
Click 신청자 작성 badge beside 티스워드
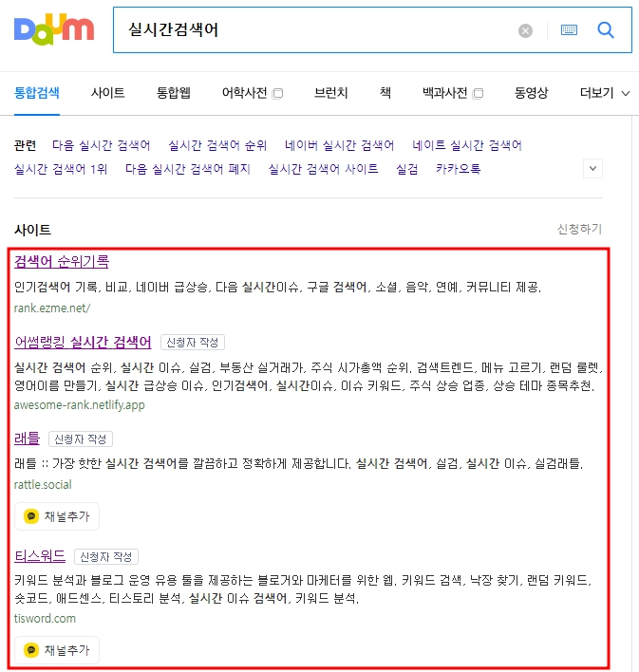pyautogui.click(x=106, y=557)
